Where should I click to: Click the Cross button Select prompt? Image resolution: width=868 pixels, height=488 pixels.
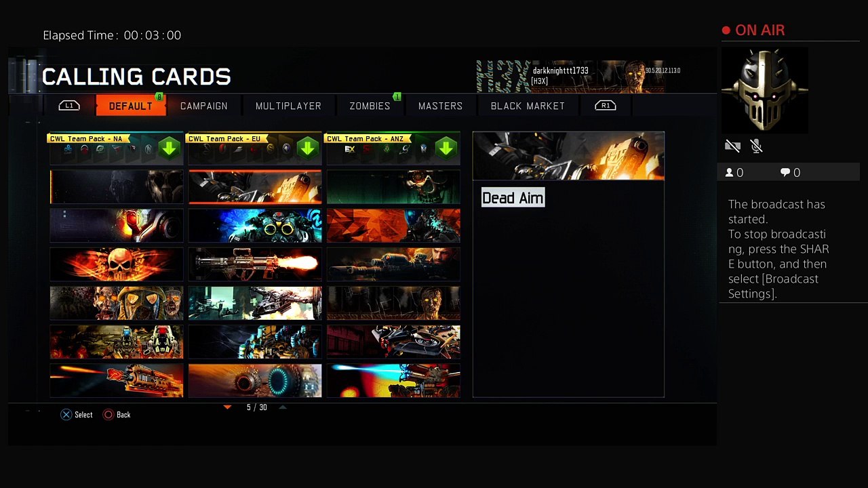77,415
